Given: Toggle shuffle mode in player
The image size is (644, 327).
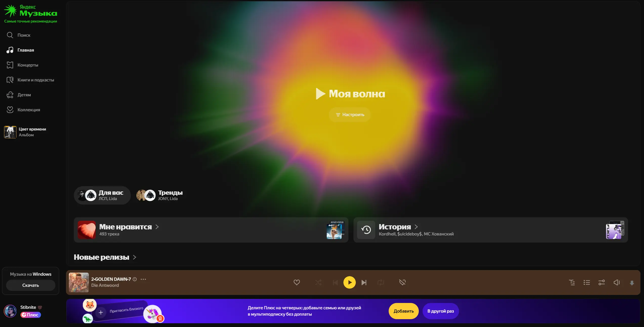Looking at the screenshot, I should point(318,282).
